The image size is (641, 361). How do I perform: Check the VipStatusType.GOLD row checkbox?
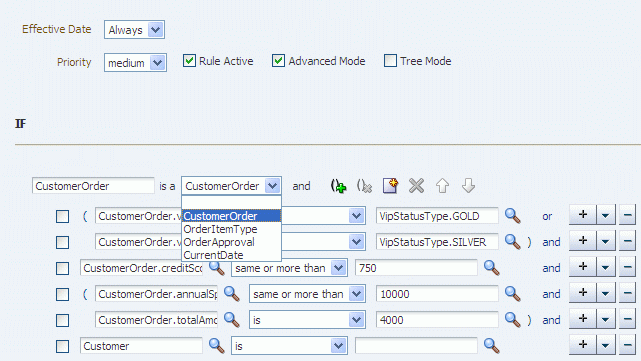[63, 216]
